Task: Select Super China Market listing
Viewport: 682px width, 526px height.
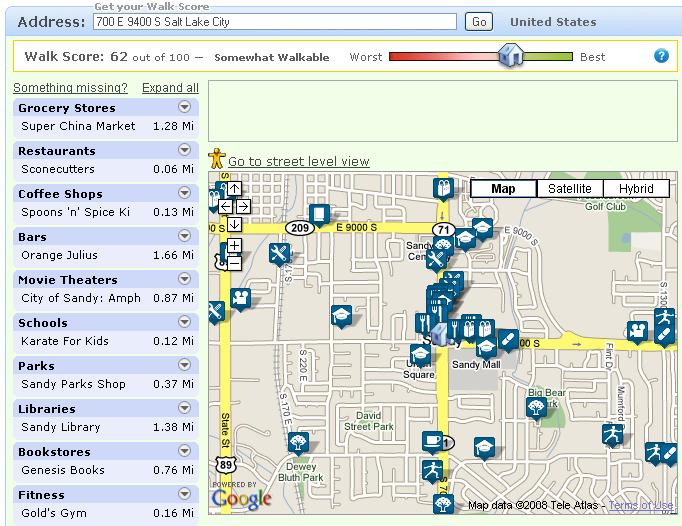Action: pyautogui.click(x=106, y=126)
